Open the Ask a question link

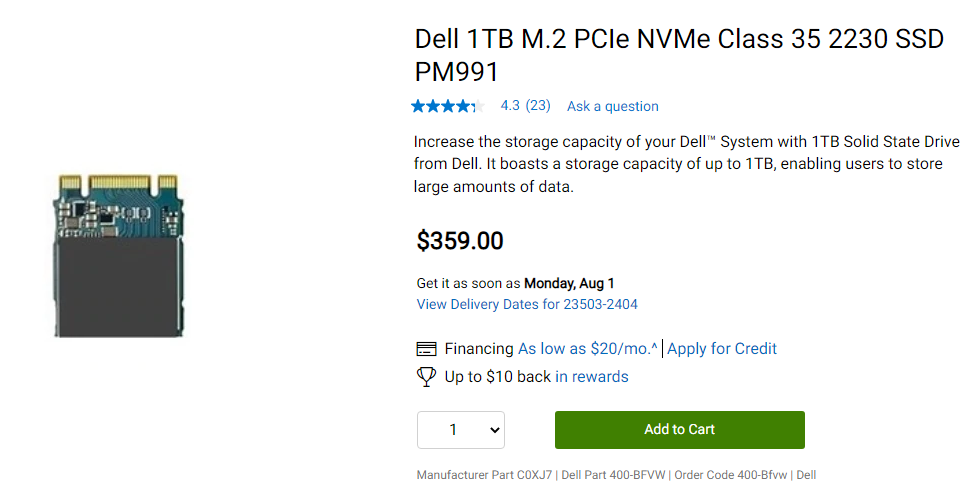point(612,106)
